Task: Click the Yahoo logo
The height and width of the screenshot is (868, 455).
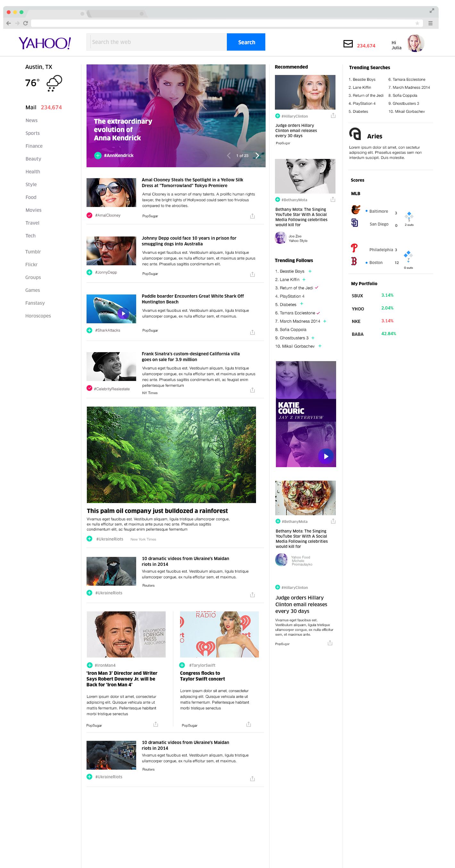Action: pyautogui.click(x=45, y=43)
